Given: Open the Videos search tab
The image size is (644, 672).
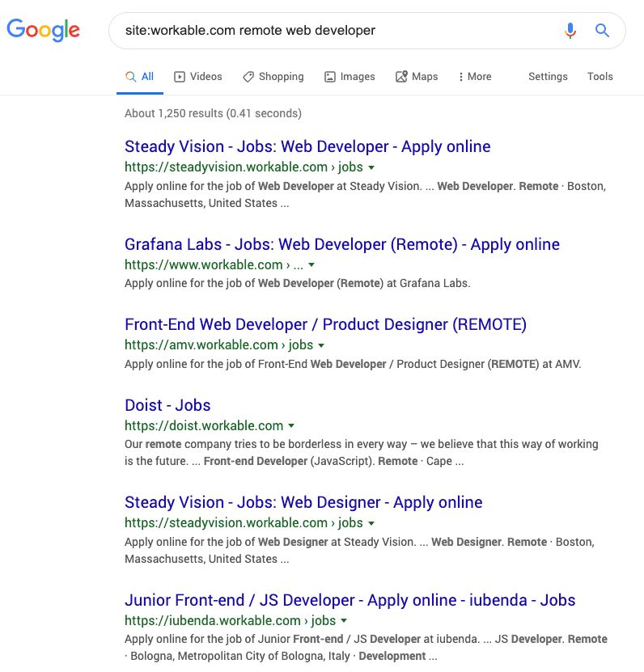Looking at the screenshot, I should 197,77.
